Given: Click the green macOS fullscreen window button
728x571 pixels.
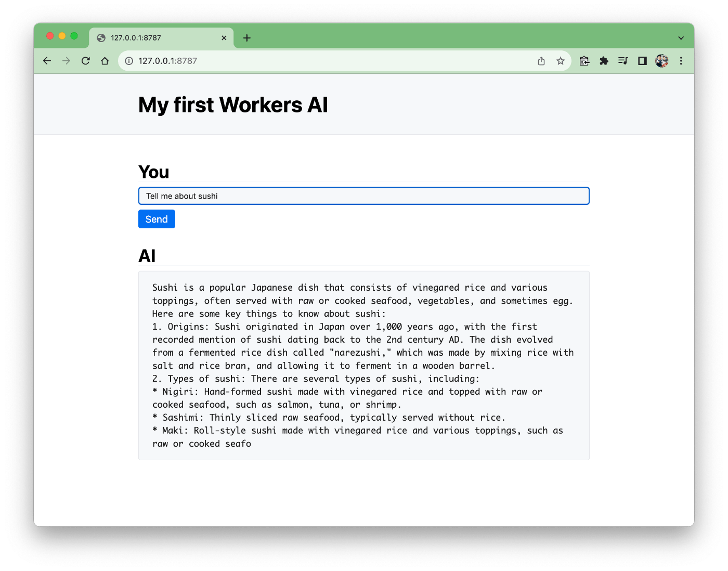Looking at the screenshot, I should pyautogui.click(x=74, y=36).
